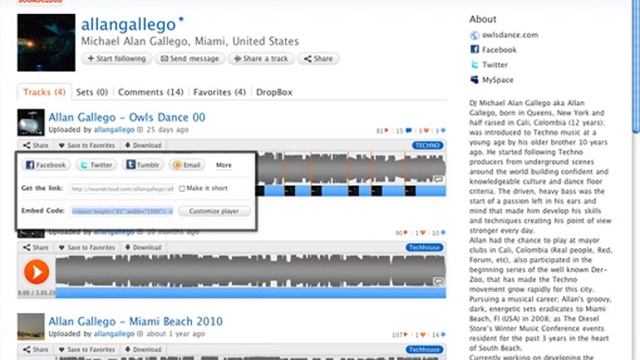Click More in share popup
The image size is (640, 360).
(x=224, y=165)
